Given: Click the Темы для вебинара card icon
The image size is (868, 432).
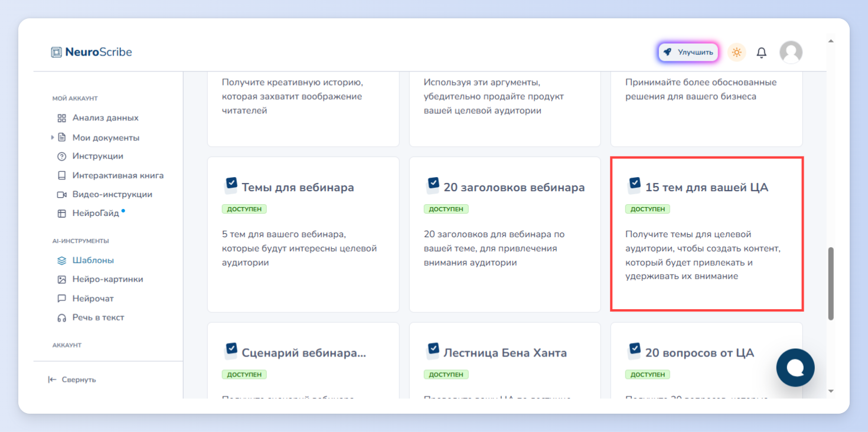Looking at the screenshot, I should 231,185.
